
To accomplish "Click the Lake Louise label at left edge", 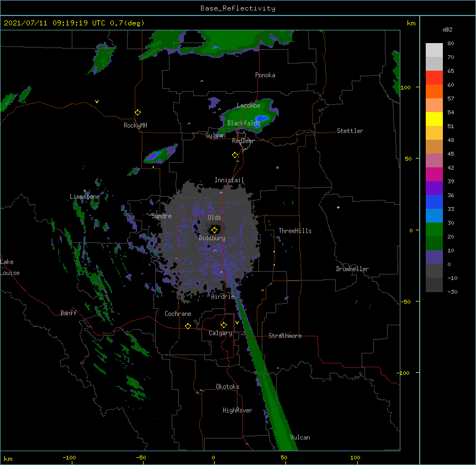I will [10, 267].
